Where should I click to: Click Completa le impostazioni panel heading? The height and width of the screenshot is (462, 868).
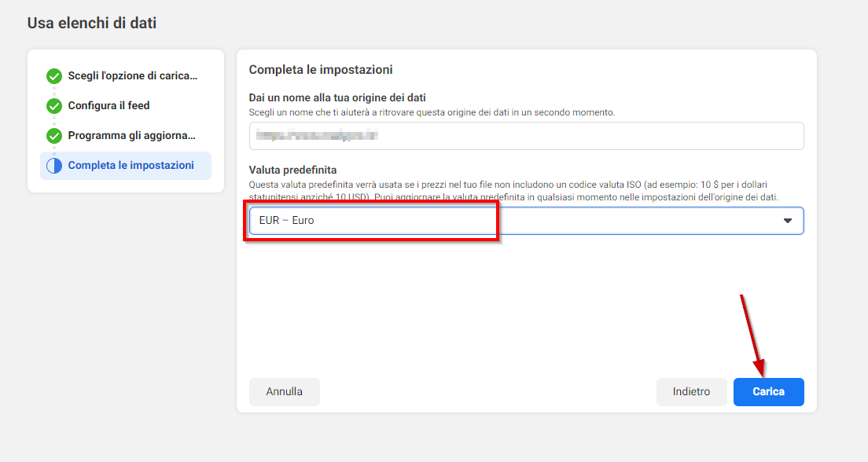pyautogui.click(x=321, y=70)
